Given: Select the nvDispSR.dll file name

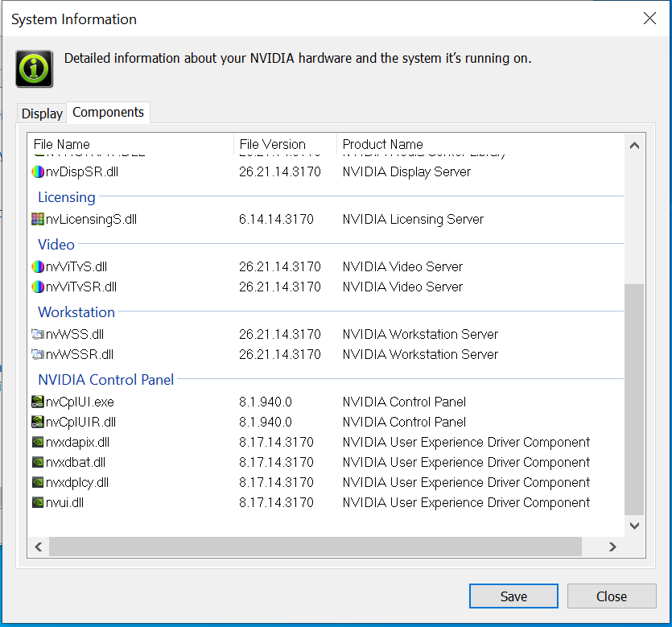Looking at the screenshot, I should 82,172.
